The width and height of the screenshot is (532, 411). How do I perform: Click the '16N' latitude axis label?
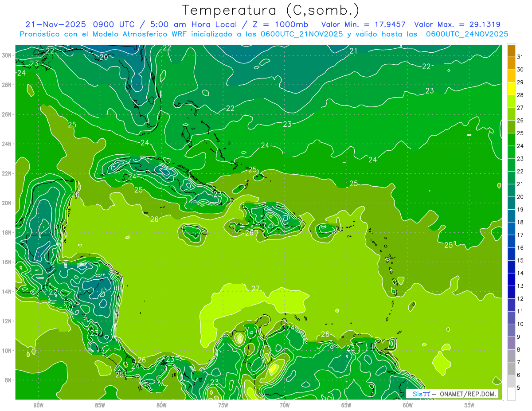[7, 262]
